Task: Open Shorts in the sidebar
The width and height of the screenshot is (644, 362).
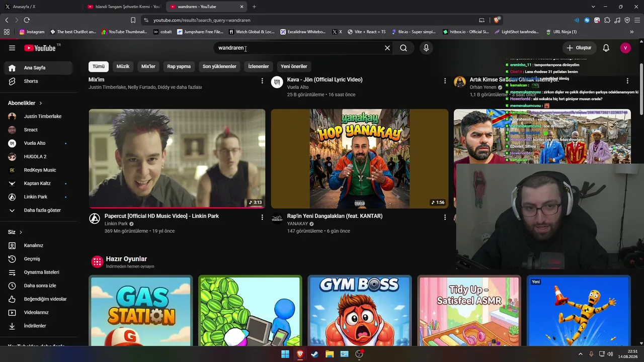Action: click(x=39, y=81)
